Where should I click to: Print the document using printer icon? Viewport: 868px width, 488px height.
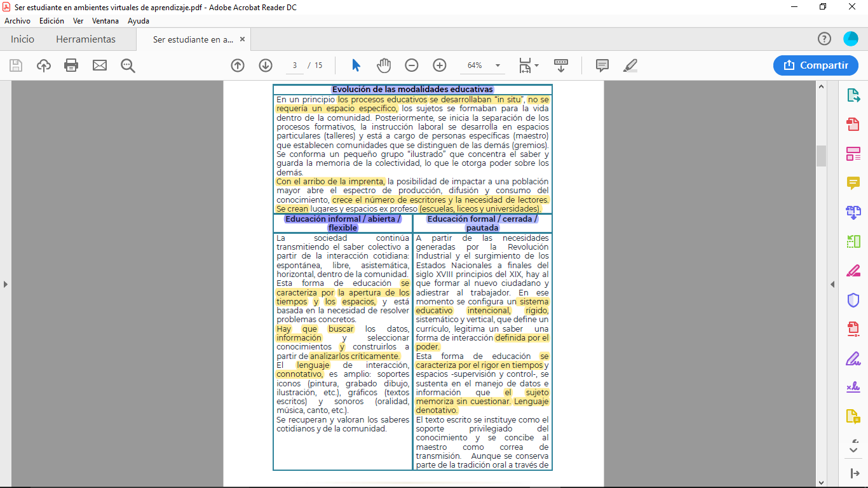[x=71, y=65]
